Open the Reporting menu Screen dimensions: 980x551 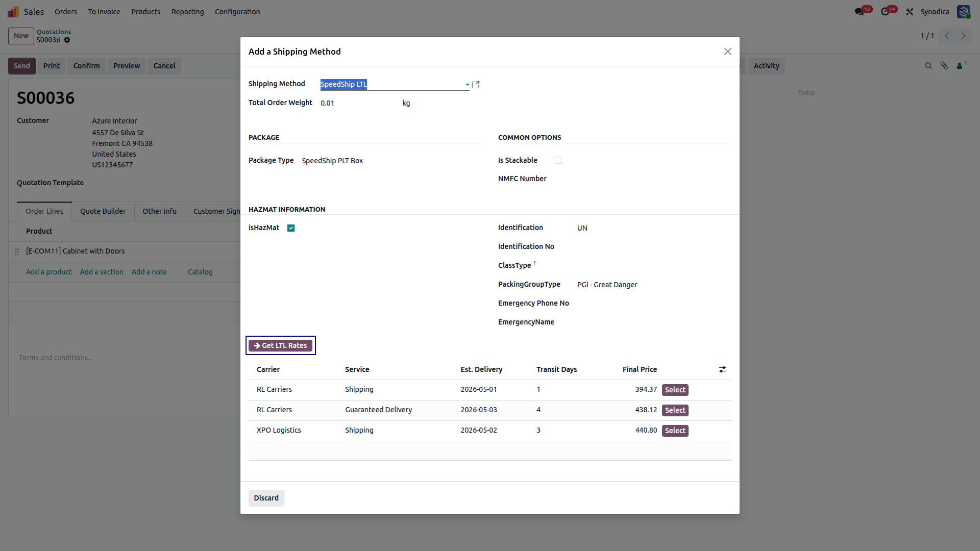coord(187,12)
